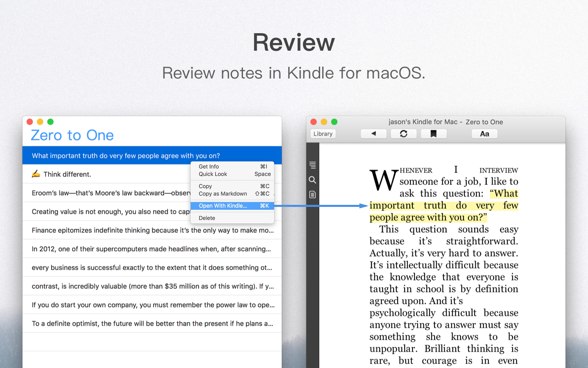Click the sync refresh icon in Kindle
This screenshot has width=588, height=368.
[x=403, y=134]
